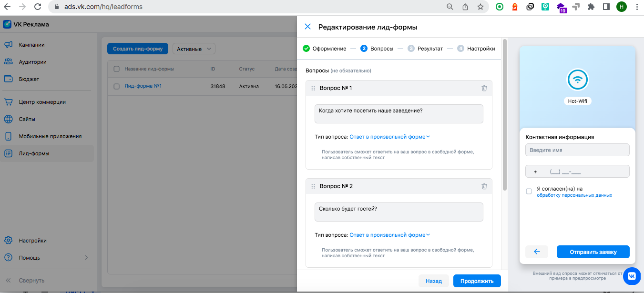Viewport: 644px width, 293px height.
Task: Click the VK chat bubble icon
Action: pyautogui.click(x=632, y=276)
